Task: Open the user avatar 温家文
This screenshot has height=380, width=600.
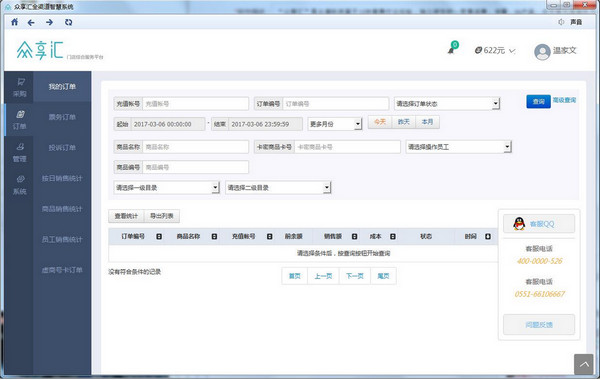Action: click(542, 52)
